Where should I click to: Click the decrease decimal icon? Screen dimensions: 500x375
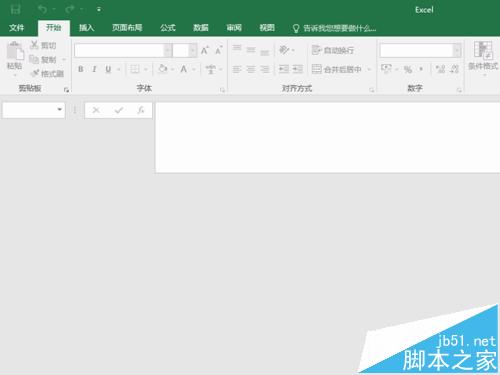pyautogui.click(x=454, y=69)
